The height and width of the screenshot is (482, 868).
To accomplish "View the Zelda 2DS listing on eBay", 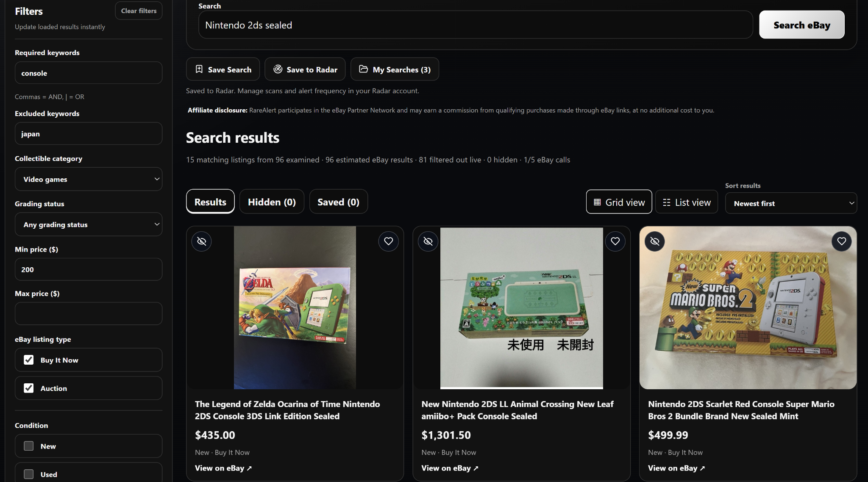I will [x=223, y=468].
